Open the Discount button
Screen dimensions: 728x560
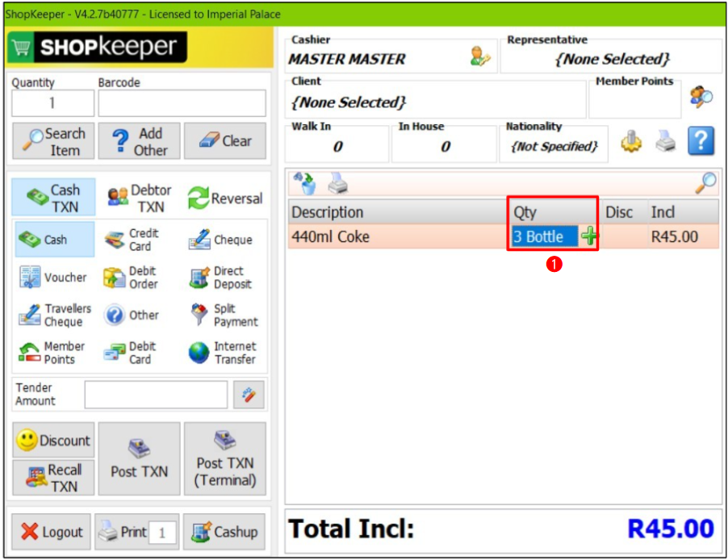click(x=53, y=440)
